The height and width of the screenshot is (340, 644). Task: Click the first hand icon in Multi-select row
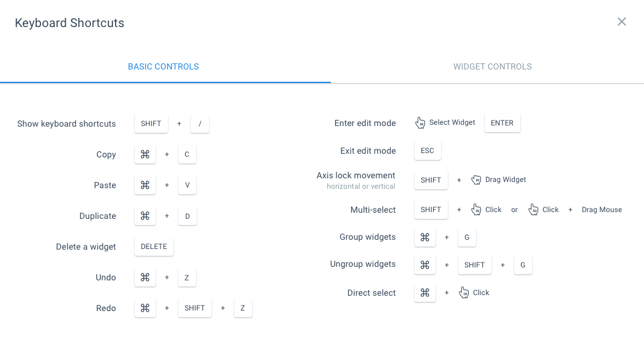point(476,210)
